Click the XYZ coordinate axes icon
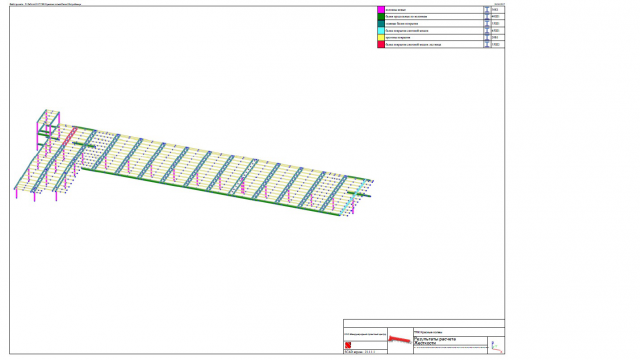The image size is (640, 360). [496, 346]
